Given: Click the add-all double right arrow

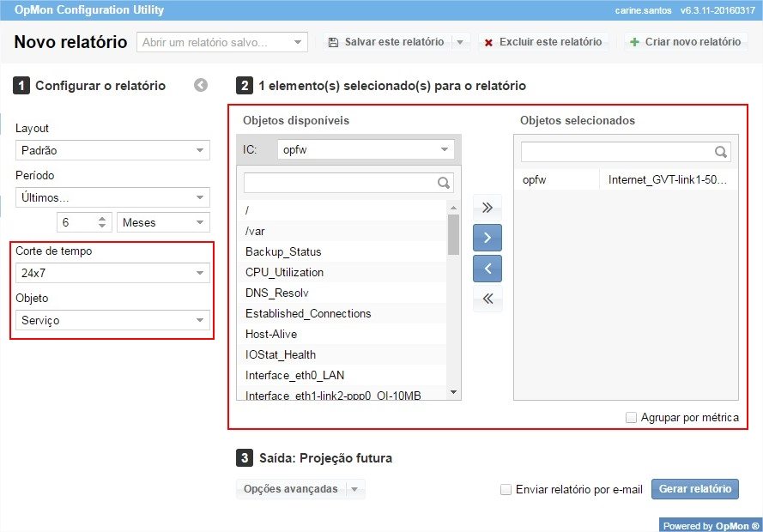Looking at the screenshot, I should pos(487,207).
